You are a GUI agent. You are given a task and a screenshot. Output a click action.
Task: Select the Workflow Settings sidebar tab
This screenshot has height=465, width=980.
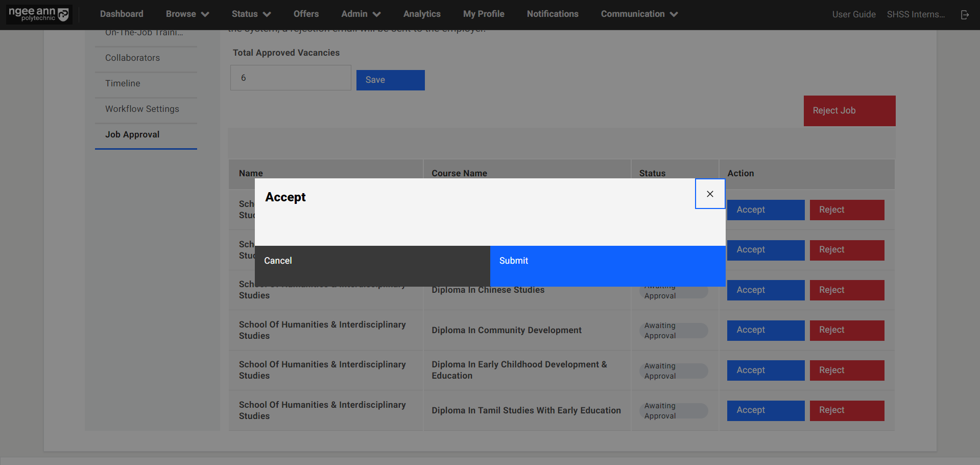(142, 109)
